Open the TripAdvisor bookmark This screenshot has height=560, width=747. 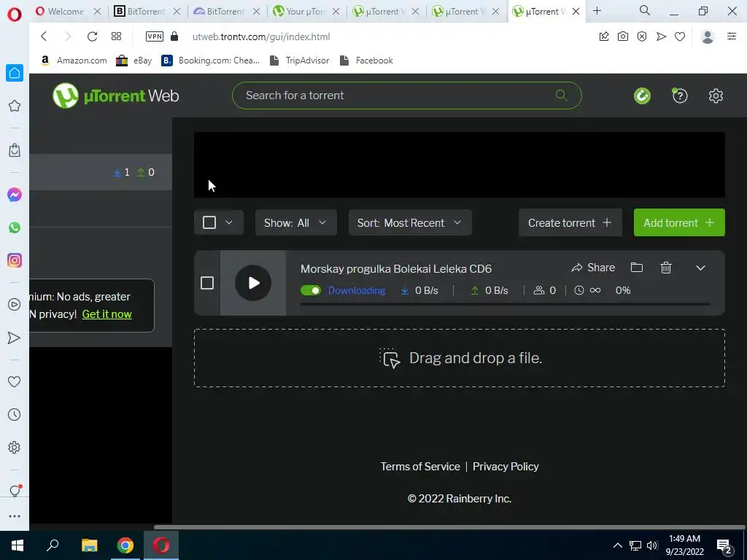coord(300,61)
